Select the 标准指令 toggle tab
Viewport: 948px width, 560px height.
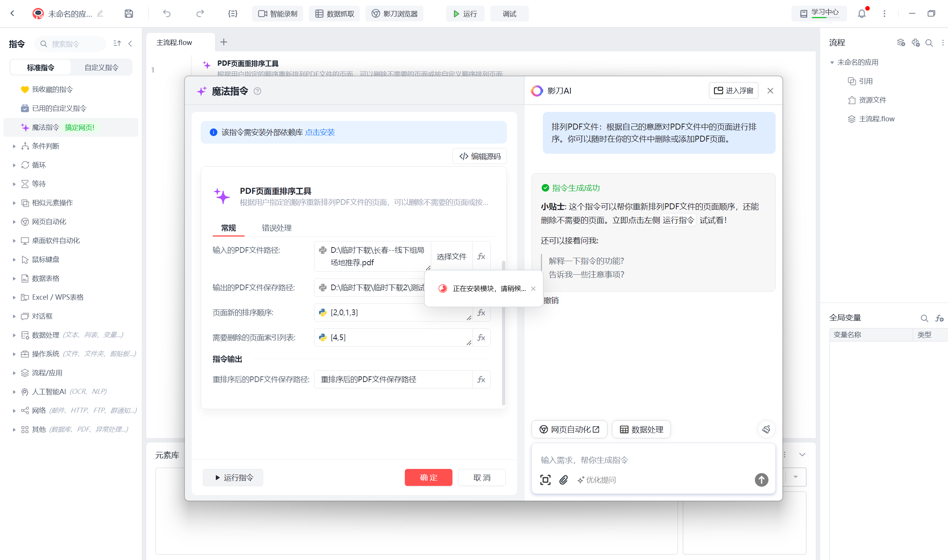pyautogui.click(x=40, y=68)
